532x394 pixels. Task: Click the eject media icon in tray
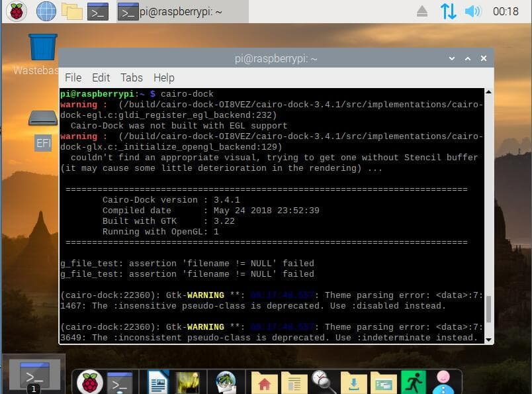point(421,11)
